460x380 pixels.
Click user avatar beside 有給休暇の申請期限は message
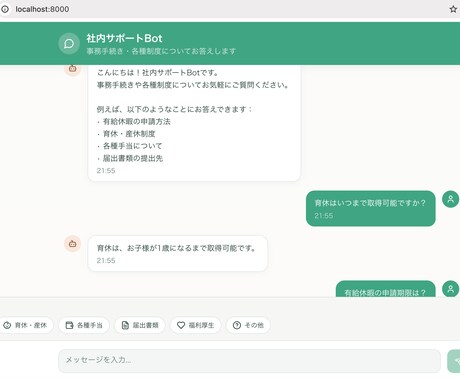[450, 289]
